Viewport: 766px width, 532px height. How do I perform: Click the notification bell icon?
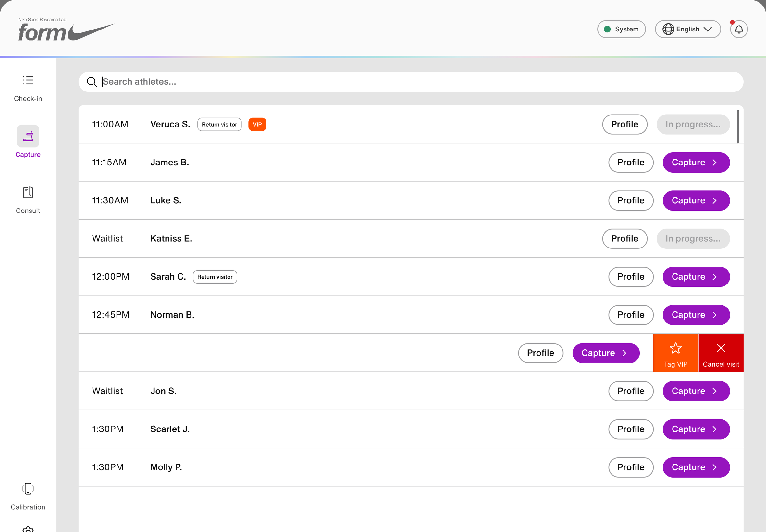click(739, 29)
